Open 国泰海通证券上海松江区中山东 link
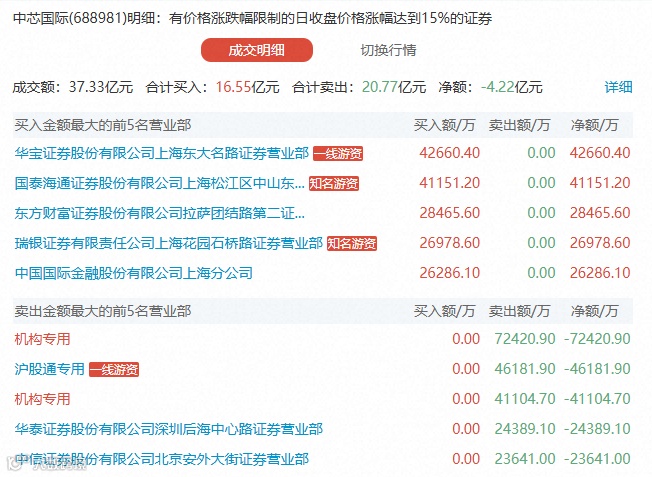The width and height of the screenshot is (652, 477). [160, 183]
